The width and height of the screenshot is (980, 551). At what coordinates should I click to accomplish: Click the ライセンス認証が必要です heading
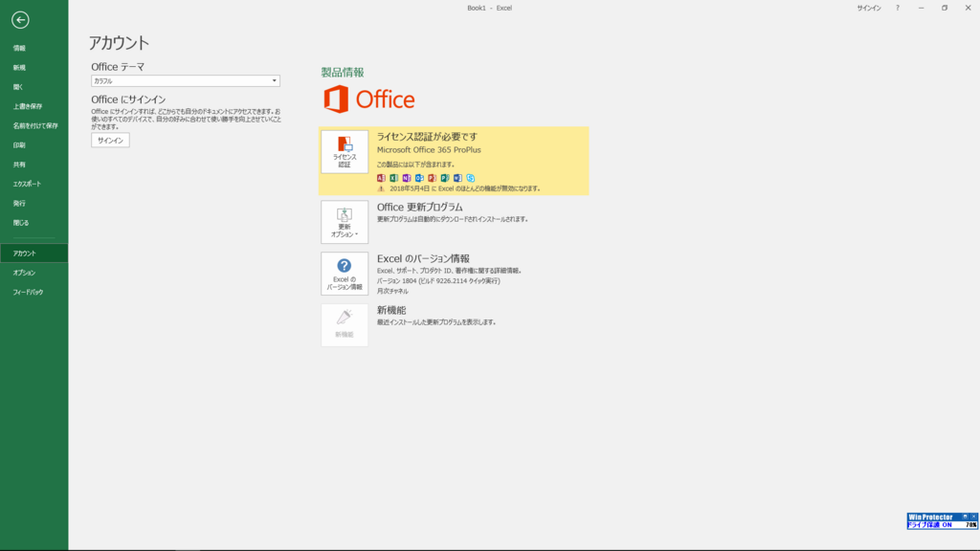click(427, 136)
